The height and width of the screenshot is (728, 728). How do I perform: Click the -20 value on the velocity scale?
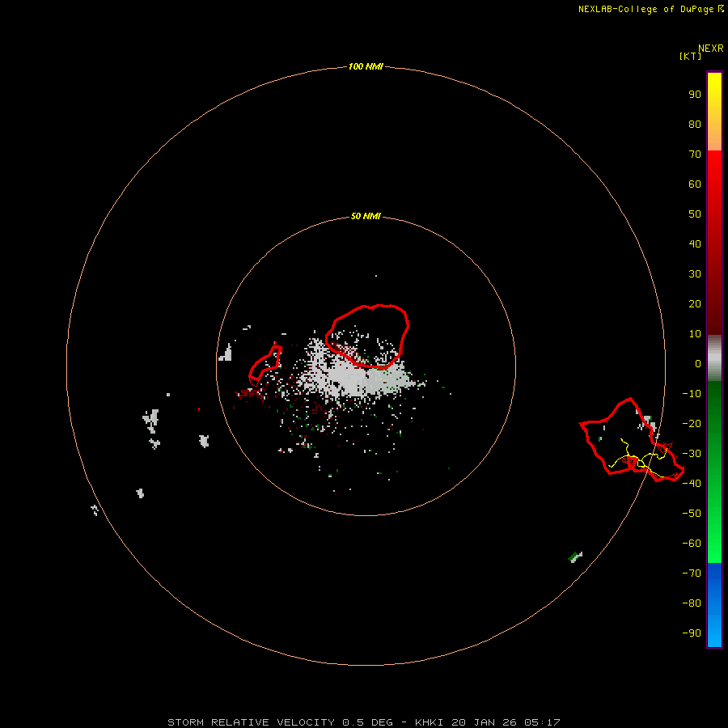(x=692, y=423)
